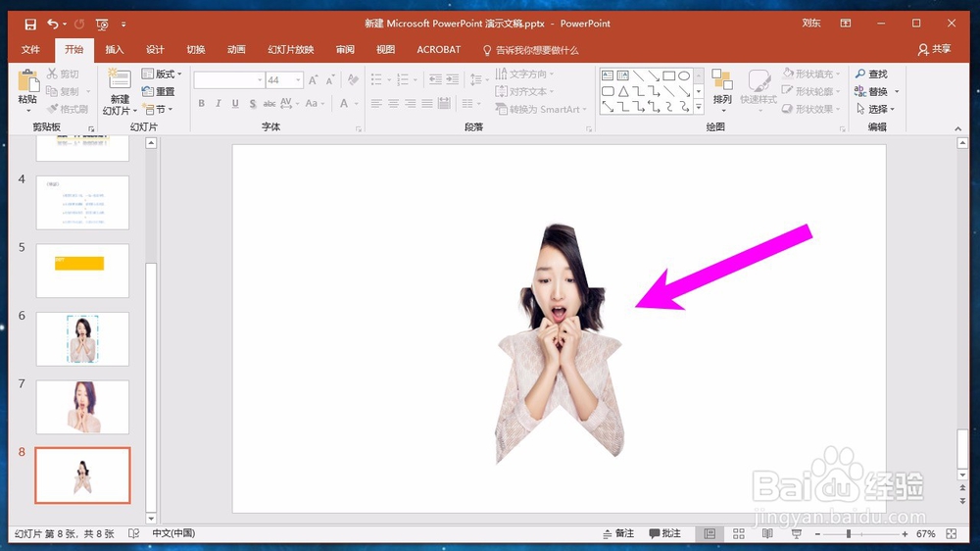Click the Share (共享) button
Viewport: 980px width, 551px height.
pos(934,49)
